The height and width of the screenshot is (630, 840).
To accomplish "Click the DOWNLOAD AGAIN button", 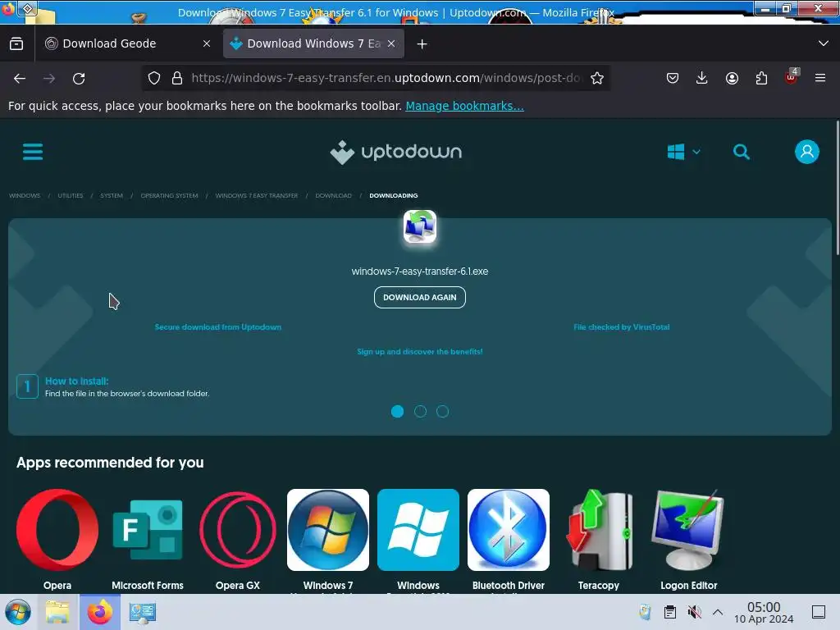I will tap(419, 297).
